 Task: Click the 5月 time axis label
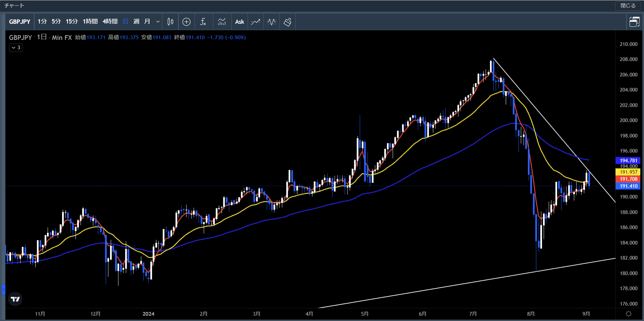pos(365,314)
